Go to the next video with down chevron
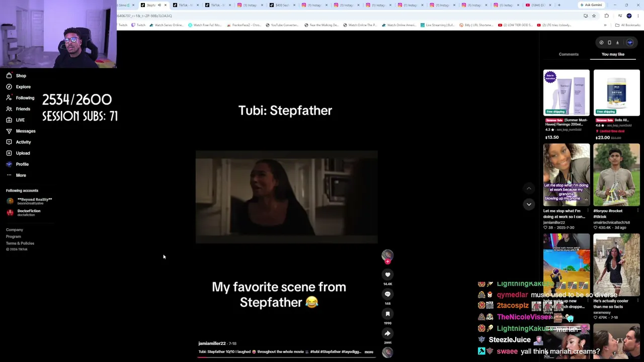644x362 pixels. pyautogui.click(x=529, y=204)
